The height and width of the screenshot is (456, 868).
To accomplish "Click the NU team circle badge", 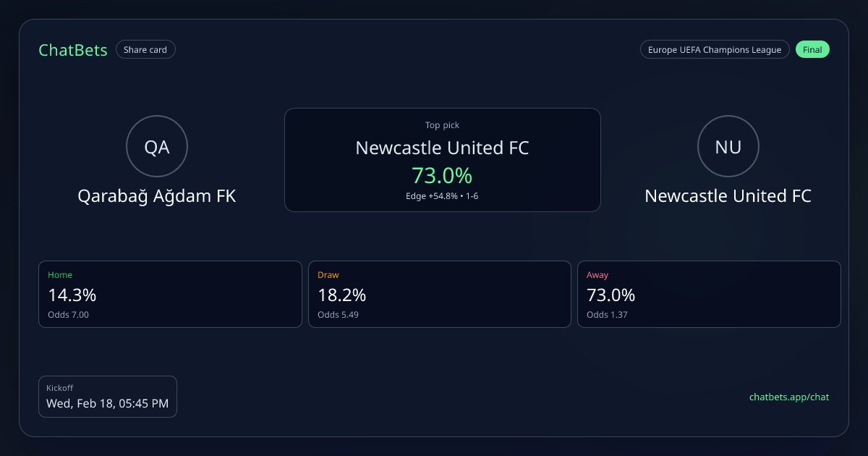I will [x=728, y=147].
